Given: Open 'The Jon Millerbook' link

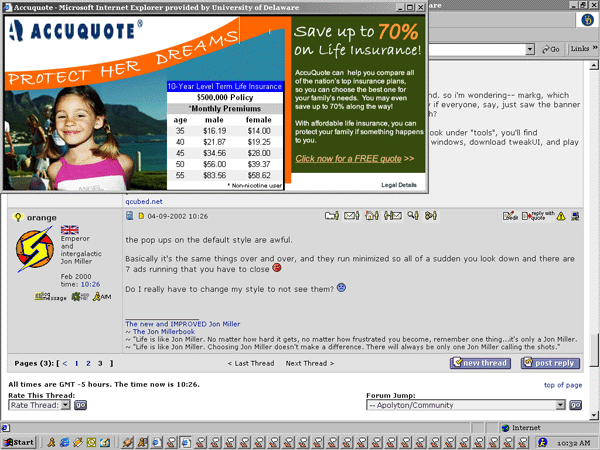Looking at the screenshot, I should coord(164,332).
